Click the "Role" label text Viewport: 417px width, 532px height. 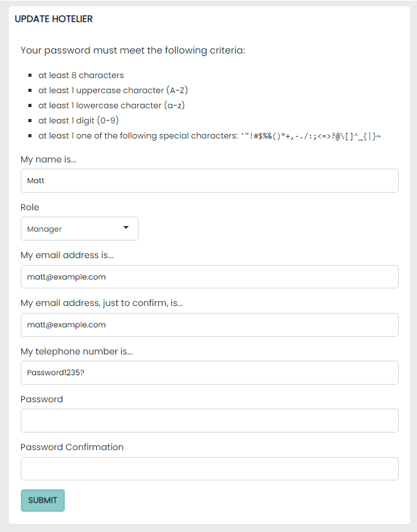tap(30, 207)
